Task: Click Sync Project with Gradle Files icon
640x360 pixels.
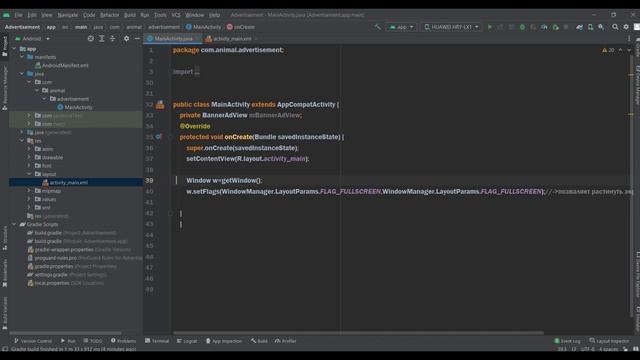Action: click(x=580, y=27)
